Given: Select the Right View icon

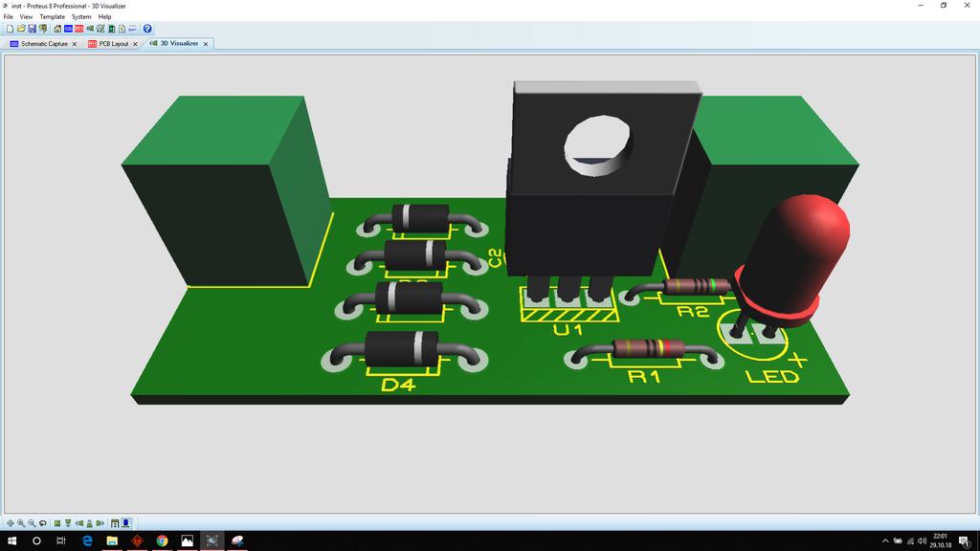Looking at the screenshot, I should pyautogui.click(x=100, y=523).
